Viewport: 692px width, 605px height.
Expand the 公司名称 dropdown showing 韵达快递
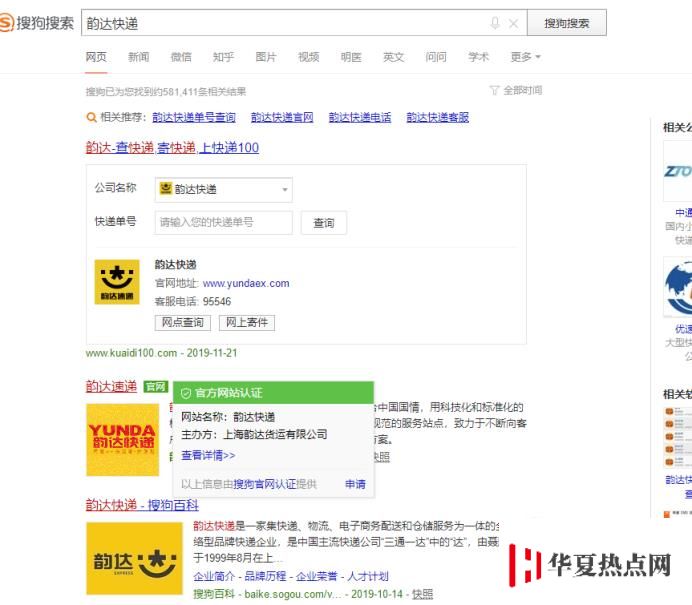(x=223, y=189)
